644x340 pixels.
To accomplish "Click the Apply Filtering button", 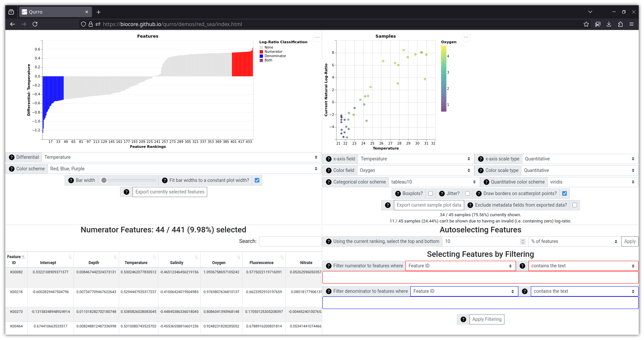I will (x=487, y=319).
